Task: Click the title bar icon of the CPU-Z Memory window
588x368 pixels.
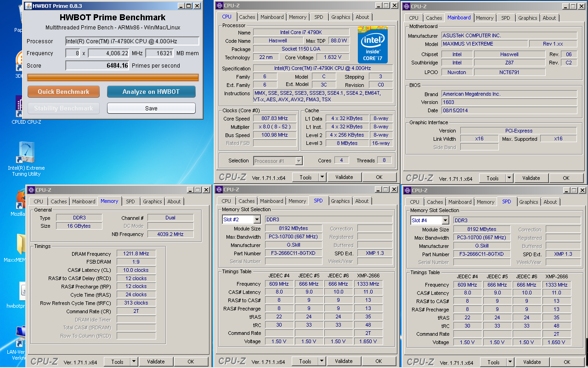Action: point(31,190)
